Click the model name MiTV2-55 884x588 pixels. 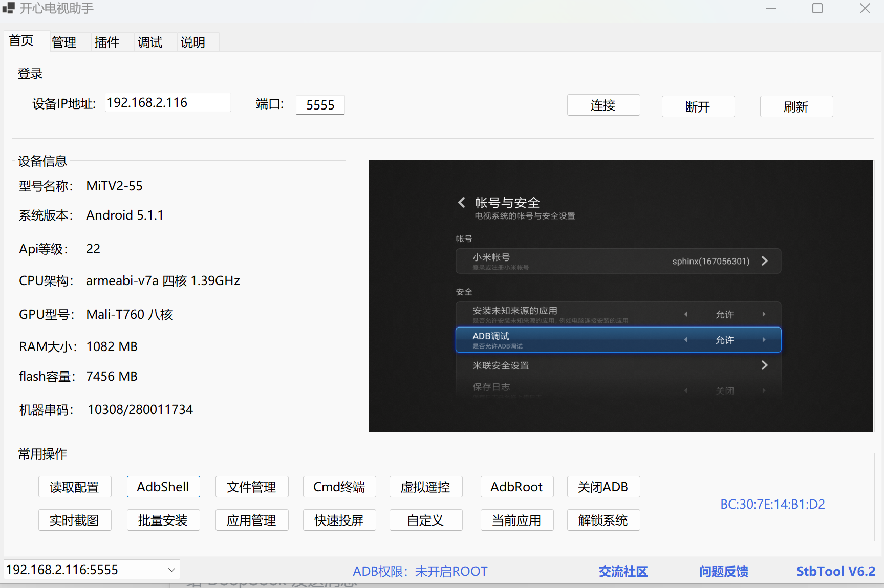tap(115, 186)
